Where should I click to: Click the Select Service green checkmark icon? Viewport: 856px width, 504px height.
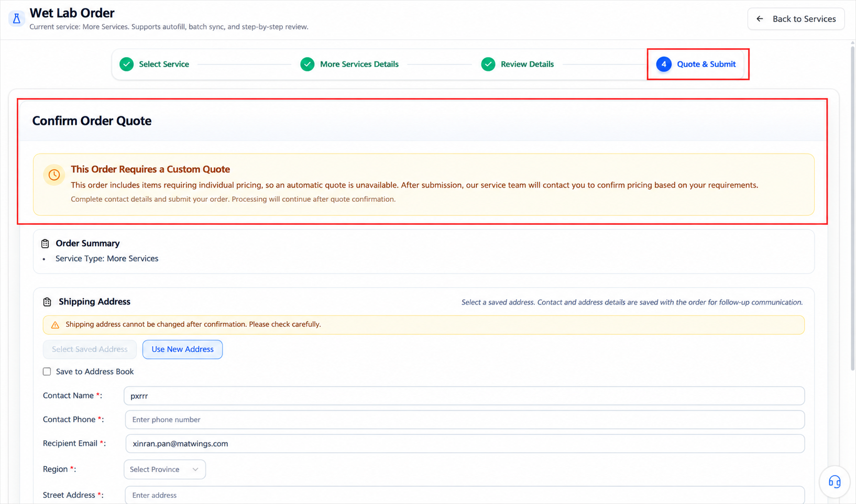click(126, 64)
